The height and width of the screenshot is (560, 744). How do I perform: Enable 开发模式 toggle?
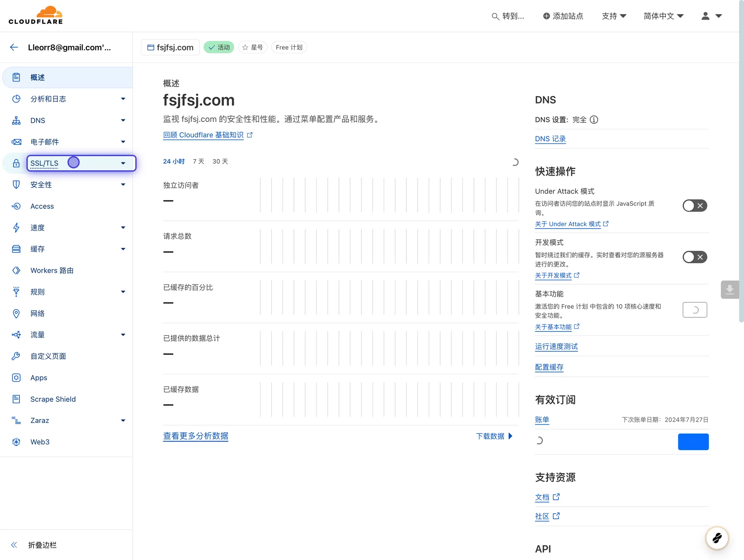pos(695,257)
